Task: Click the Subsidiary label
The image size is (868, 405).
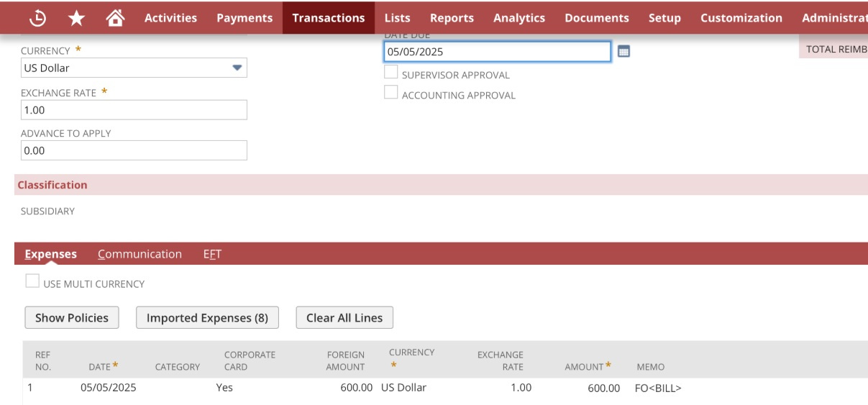Action: [47, 211]
